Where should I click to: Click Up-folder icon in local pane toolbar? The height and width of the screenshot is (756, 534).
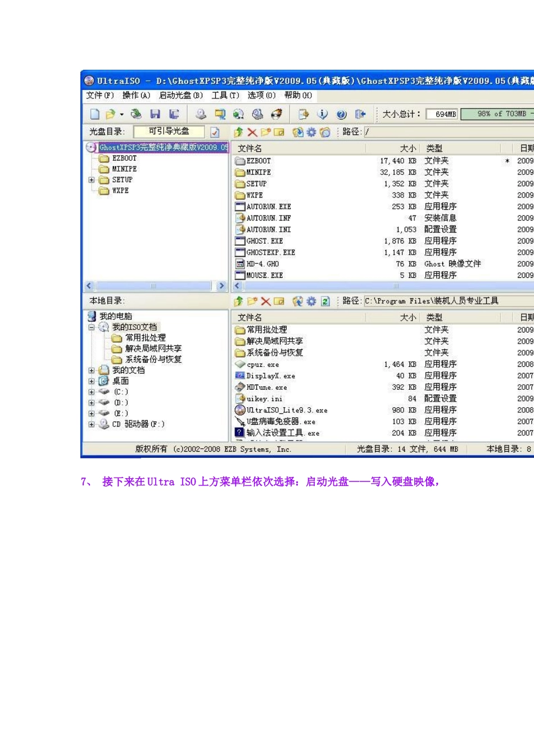[x=239, y=301]
